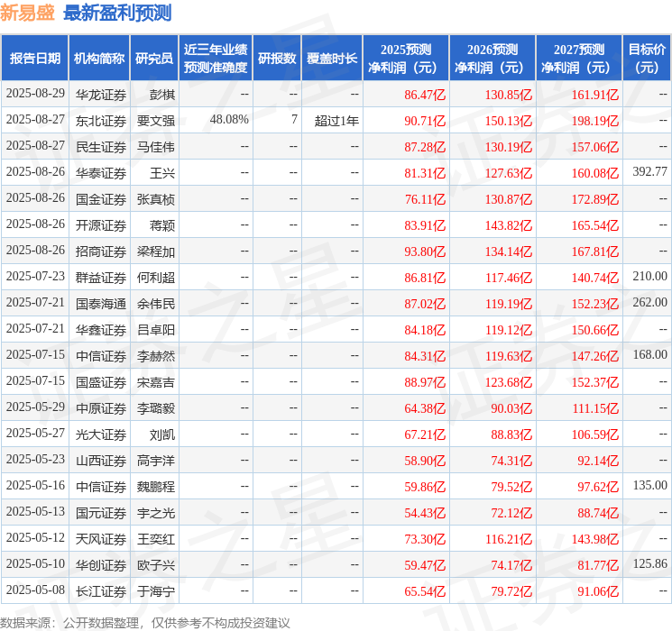Image resolution: width=672 pixels, height=631 pixels.
Task: Select analyst 马佳伟
Action: coord(155,147)
